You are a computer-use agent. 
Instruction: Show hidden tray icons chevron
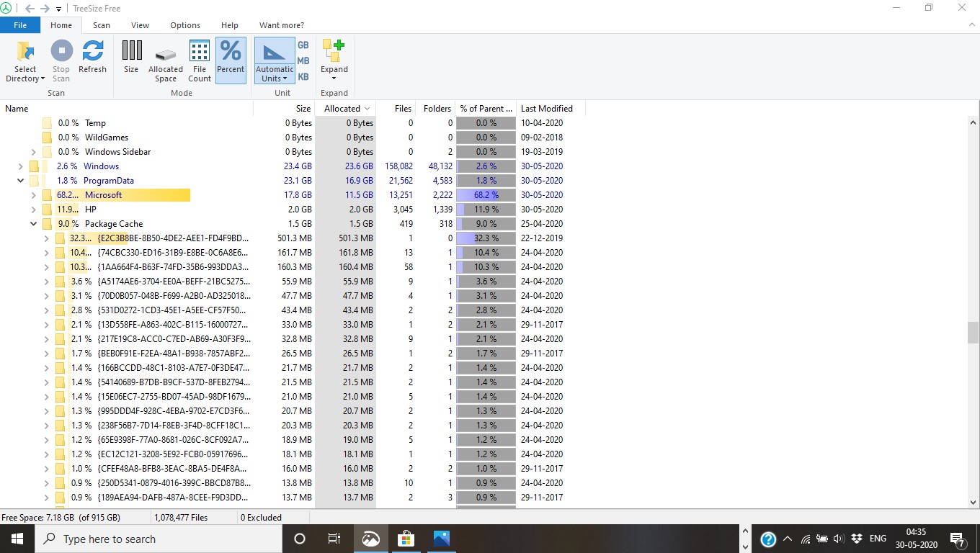pos(788,539)
